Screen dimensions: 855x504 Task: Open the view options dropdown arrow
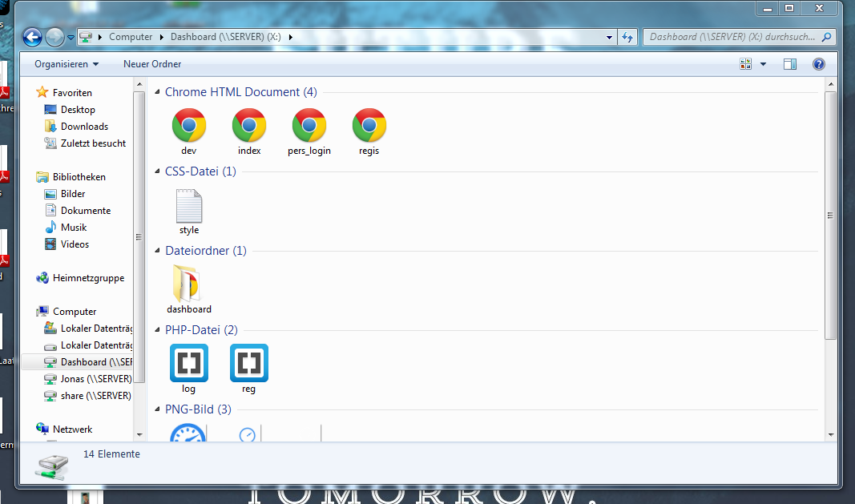pos(763,64)
